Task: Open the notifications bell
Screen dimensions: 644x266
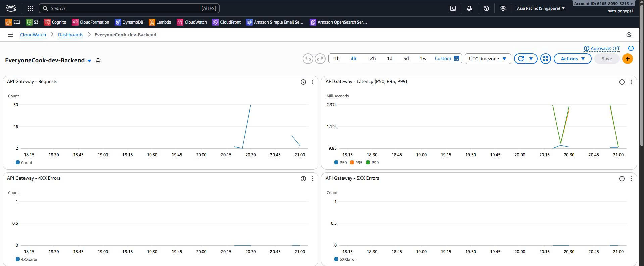Action: coord(469,8)
